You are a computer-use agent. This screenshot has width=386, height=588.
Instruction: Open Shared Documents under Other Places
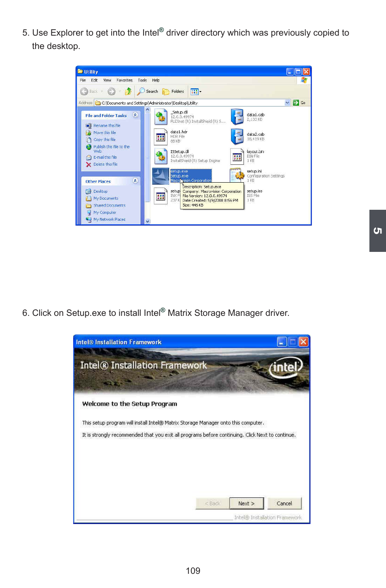coord(110,205)
